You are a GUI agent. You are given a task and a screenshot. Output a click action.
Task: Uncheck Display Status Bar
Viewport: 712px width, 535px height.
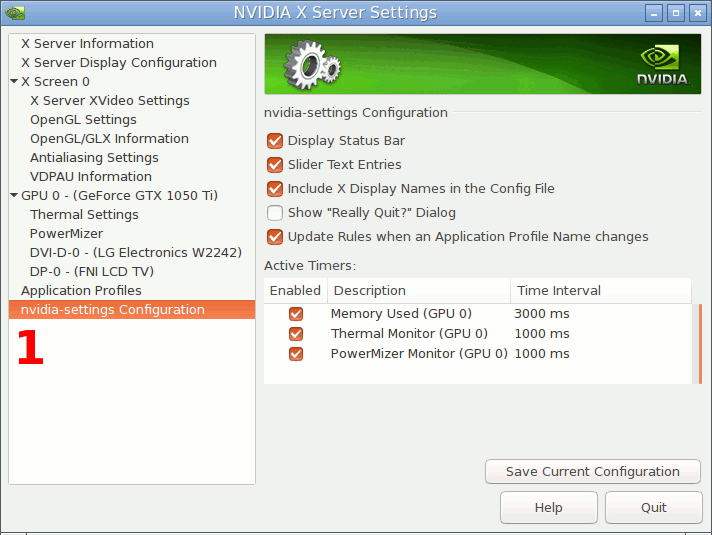click(x=275, y=141)
